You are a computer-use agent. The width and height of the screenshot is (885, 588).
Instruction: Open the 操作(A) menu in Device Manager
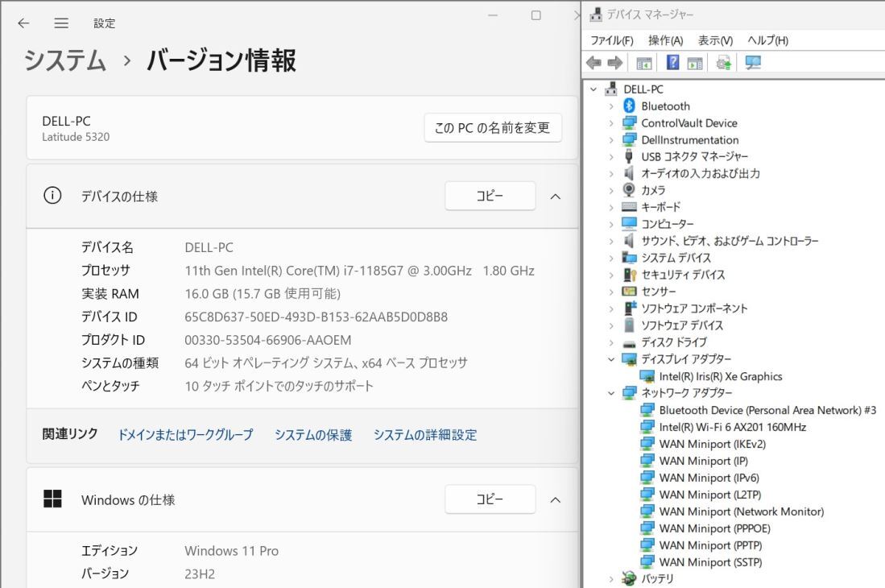665,39
